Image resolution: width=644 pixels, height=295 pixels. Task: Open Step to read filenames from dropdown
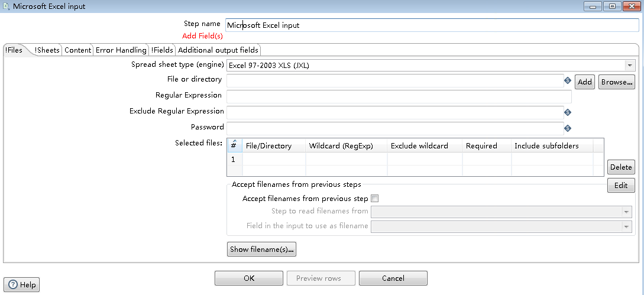626,212
